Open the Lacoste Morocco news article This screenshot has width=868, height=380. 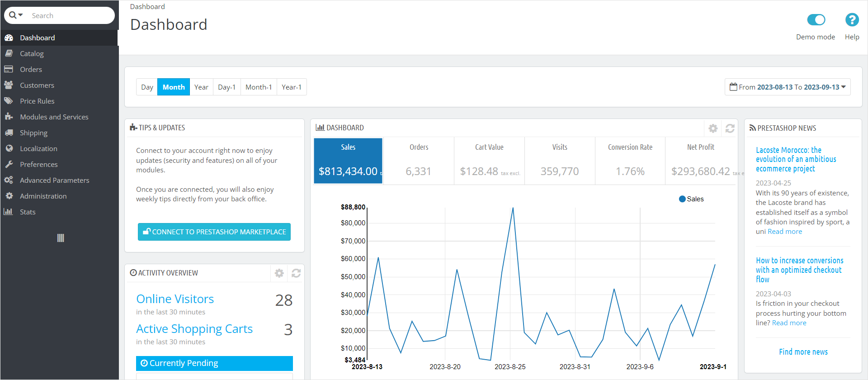click(x=796, y=159)
